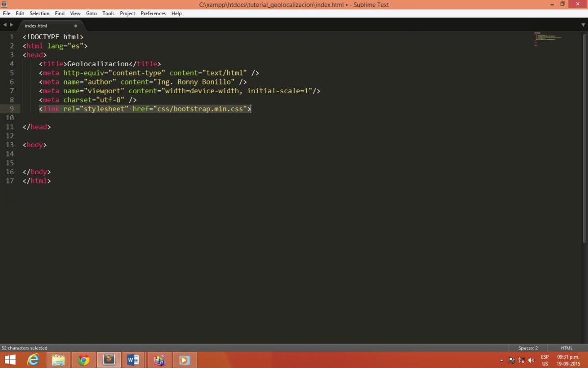Viewport: 588px width, 368px height.
Task: Click the unsaved dot on index.html tab
Action: pos(75,26)
